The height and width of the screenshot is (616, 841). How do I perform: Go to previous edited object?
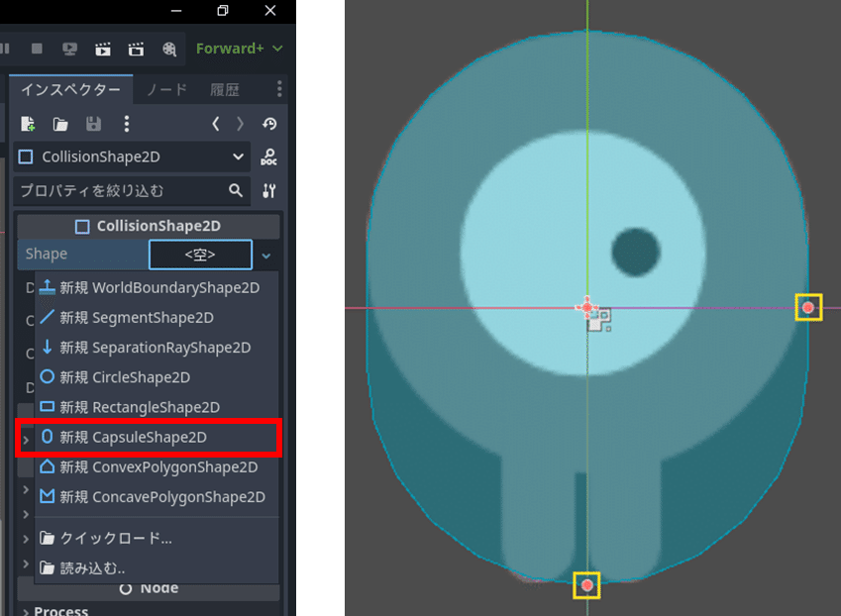[216, 125]
